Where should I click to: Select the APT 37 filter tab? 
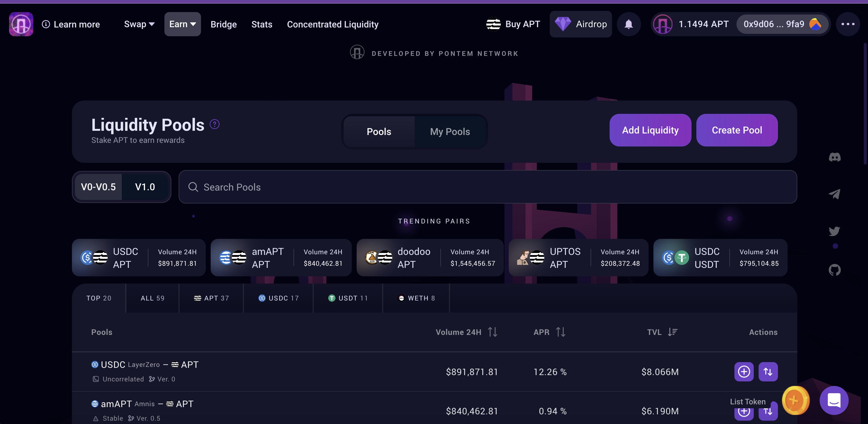212,298
